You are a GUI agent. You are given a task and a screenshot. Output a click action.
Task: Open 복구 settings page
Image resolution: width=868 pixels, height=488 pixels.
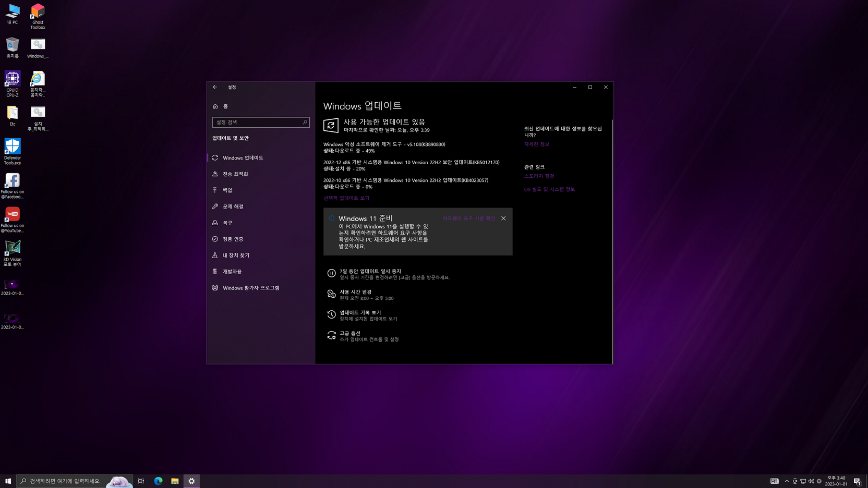[x=261, y=223]
